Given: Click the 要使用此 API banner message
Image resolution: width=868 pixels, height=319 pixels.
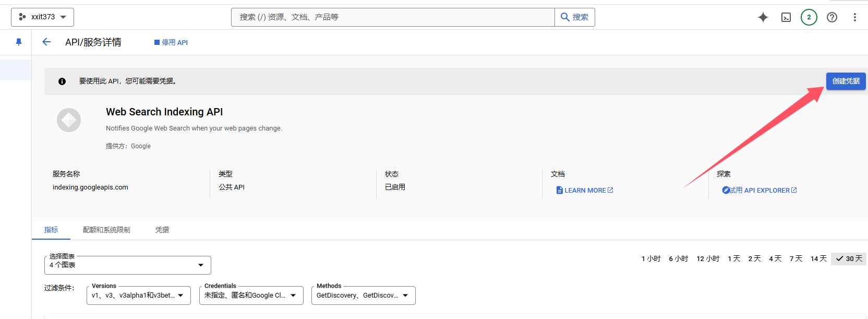Looking at the screenshot, I should pos(129,81).
